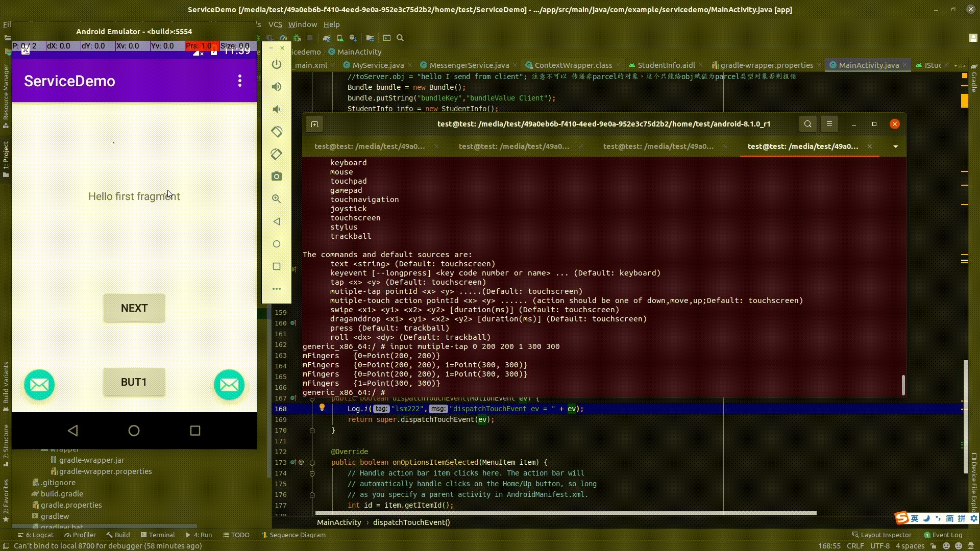The image size is (980, 551).
Task: Open the terminal tabs dropdown arrow
Action: pos(895,146)
